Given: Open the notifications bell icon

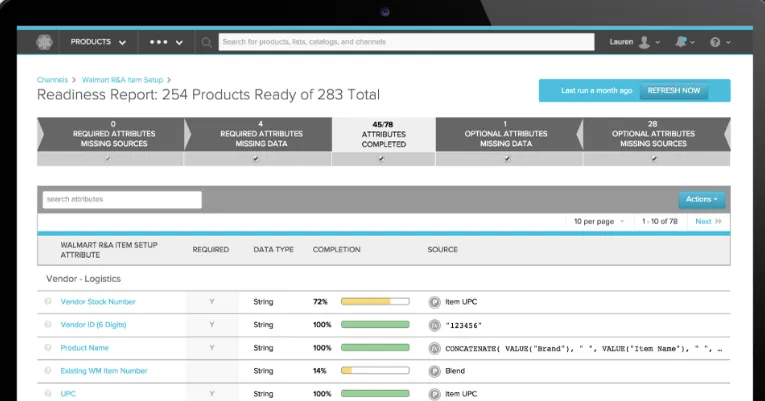Looking at the screenshot, I should click(x=681, y=42).
